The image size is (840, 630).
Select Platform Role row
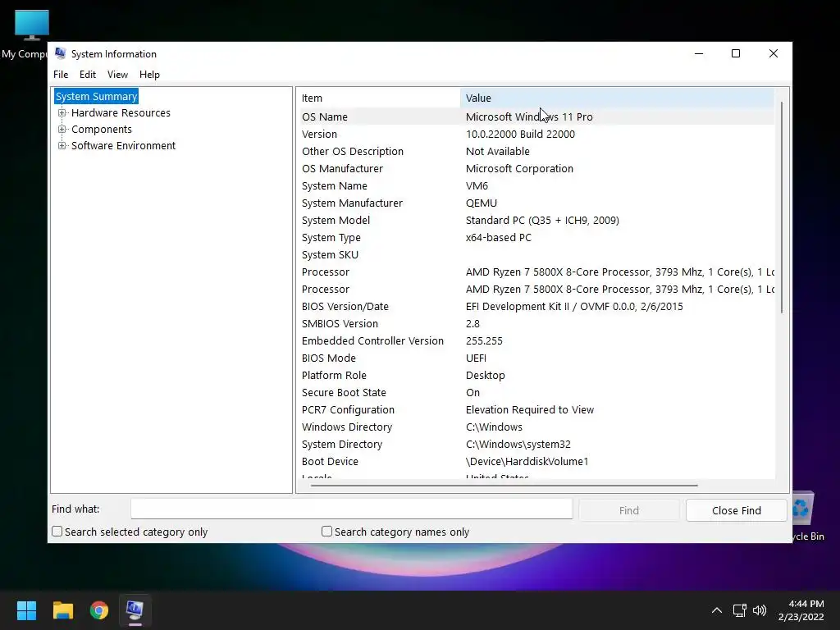[536, 375]
